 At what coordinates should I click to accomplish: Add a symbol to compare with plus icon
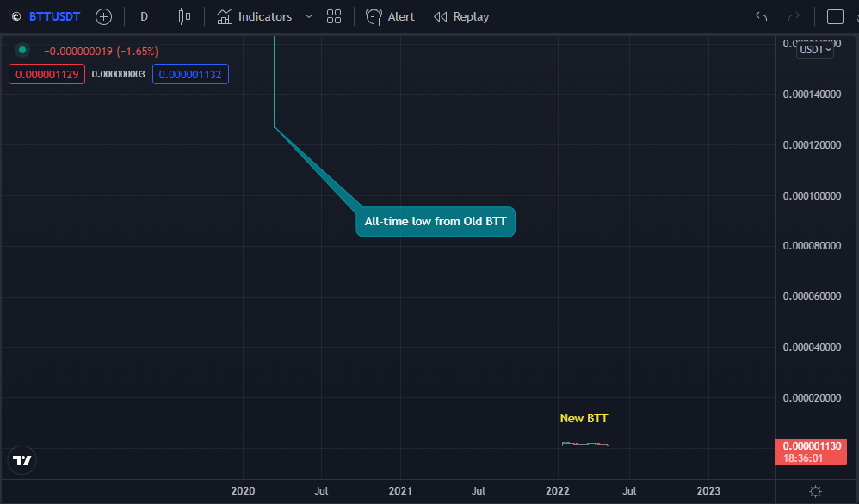pyautogui.click(x=103, y=16)
